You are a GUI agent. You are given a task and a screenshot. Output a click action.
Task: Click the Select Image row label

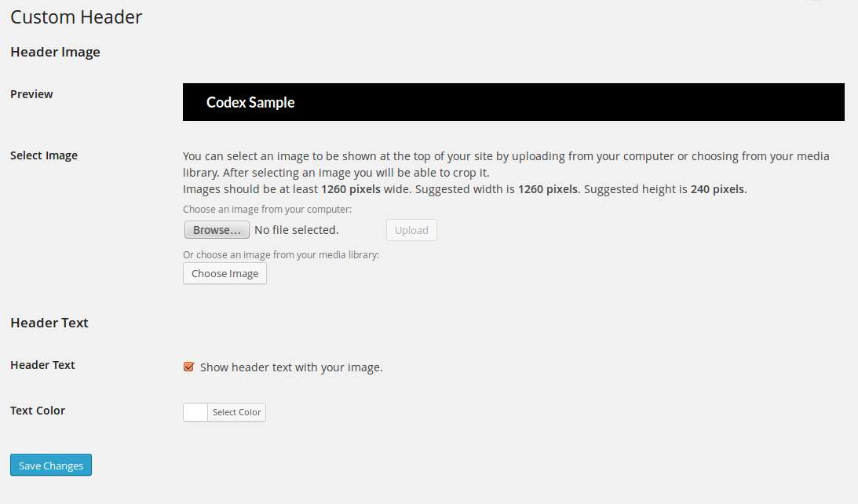44,155
